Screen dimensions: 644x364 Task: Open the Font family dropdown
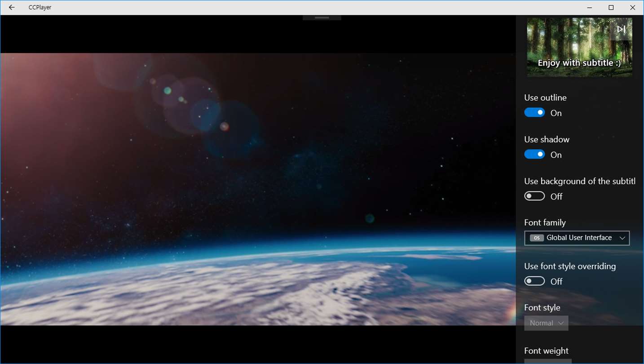pyautogui.click(x=577, y=238)
